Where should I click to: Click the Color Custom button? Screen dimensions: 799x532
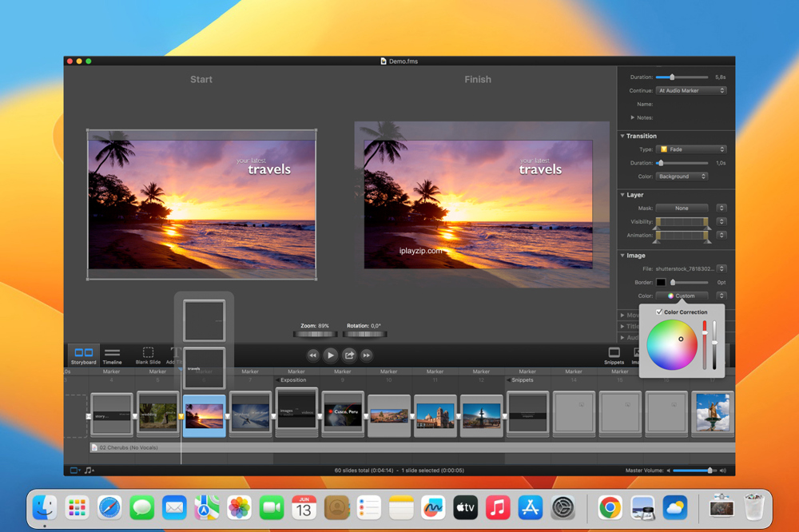682,296
